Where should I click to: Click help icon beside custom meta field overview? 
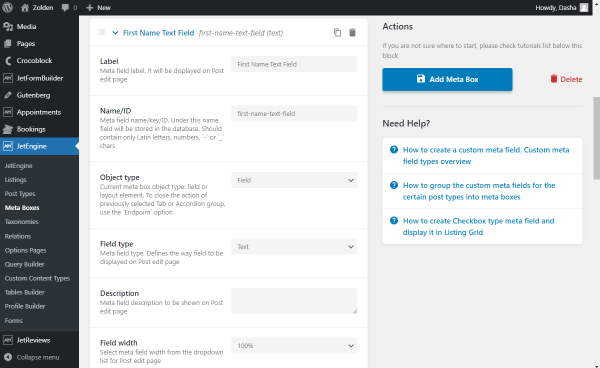click(x=394, y=150)
